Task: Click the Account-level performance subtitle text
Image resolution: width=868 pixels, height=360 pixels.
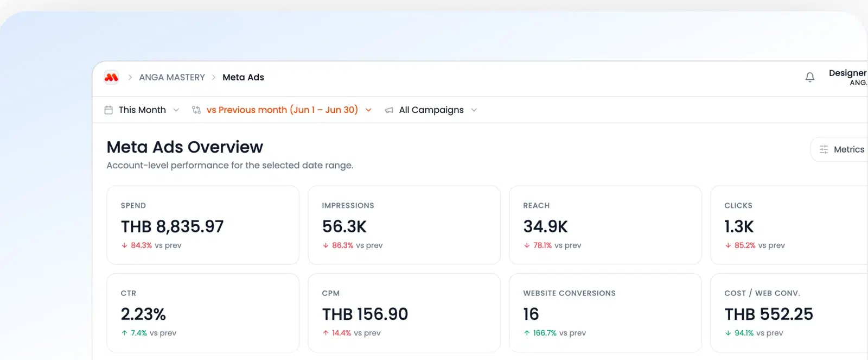Action: click(230, 165)
